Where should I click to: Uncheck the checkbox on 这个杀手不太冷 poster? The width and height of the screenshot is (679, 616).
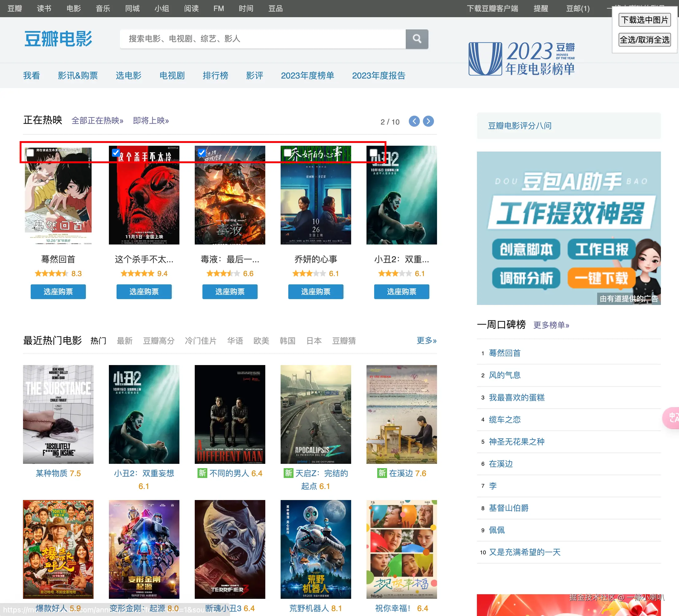(x=116, y=153)
